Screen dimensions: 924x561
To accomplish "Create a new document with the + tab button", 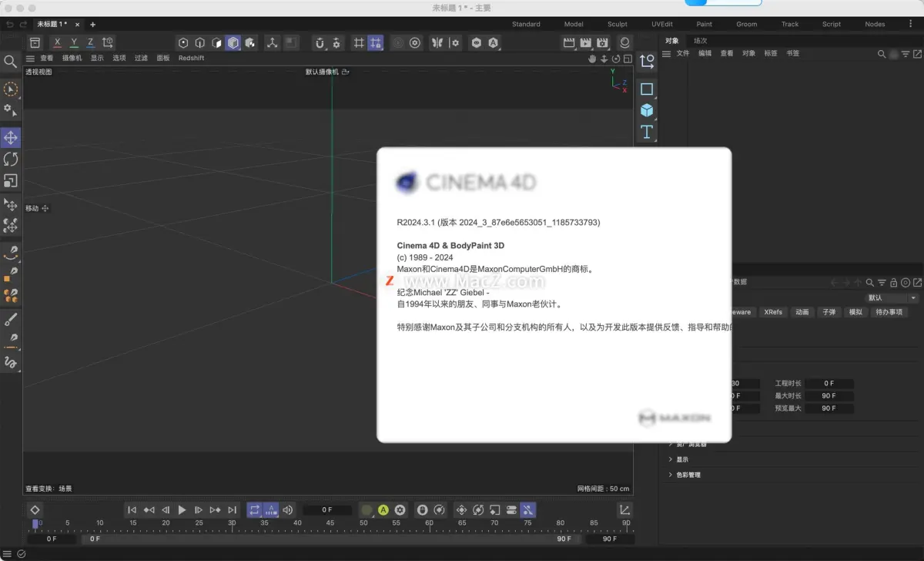I will pyautogui.click(x=92, y=24).
